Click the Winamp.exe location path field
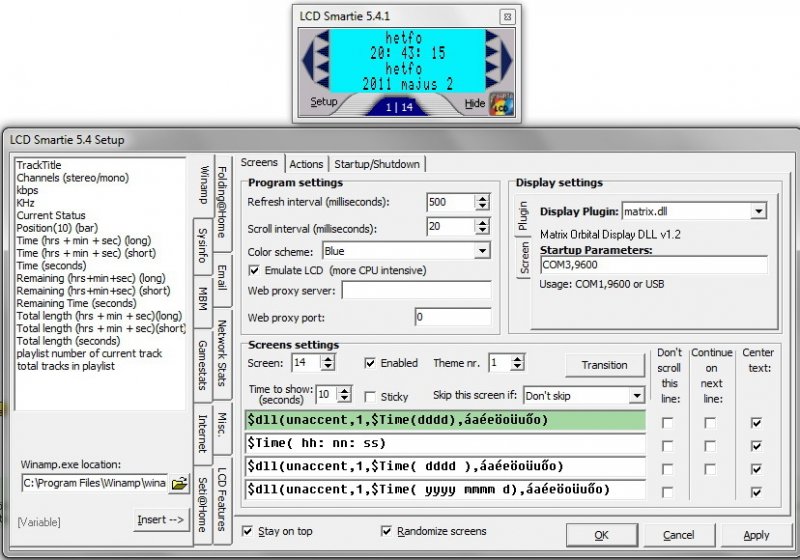800x560 pixels. 94,483
